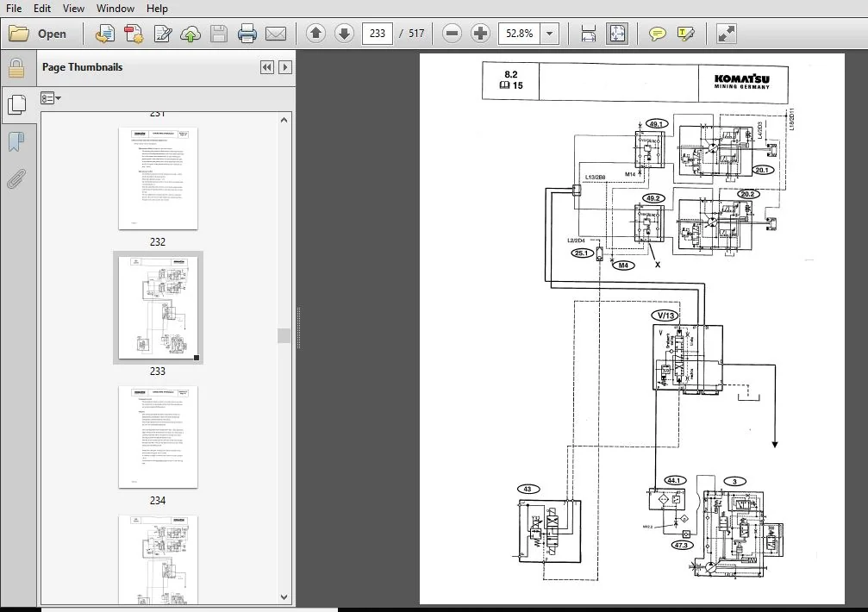Collapse the thumbnails panel double-arrow
The height and width of the screenshot is (612, 868).
[267, 67]
